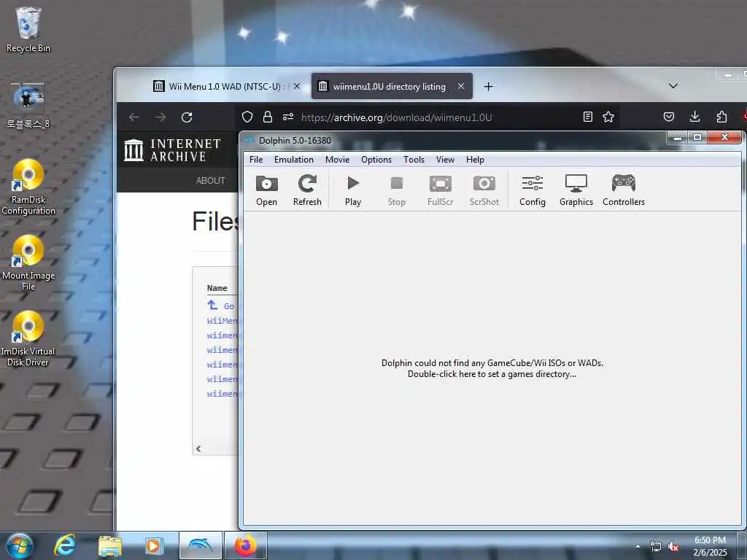
Task: Open the Firefox extensions icon
Action: tap(721, 117)
